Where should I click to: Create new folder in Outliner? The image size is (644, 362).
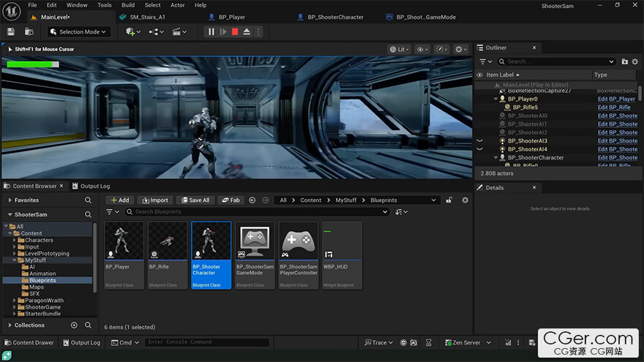pos(624,61)
